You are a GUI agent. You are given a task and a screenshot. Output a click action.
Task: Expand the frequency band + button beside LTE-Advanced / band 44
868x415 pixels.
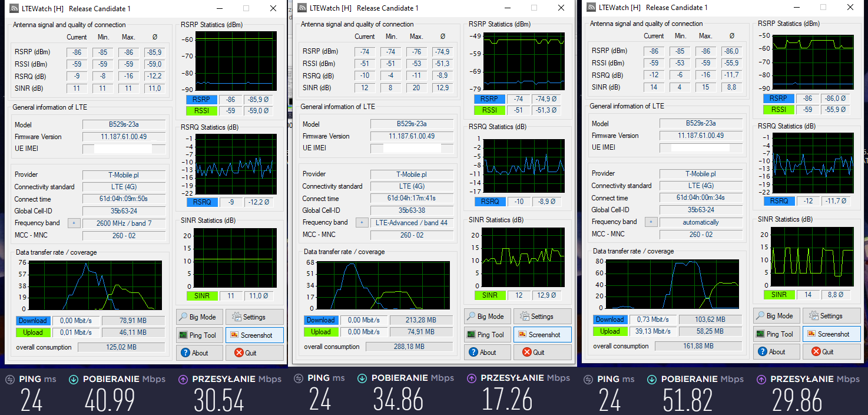point(362,223)
